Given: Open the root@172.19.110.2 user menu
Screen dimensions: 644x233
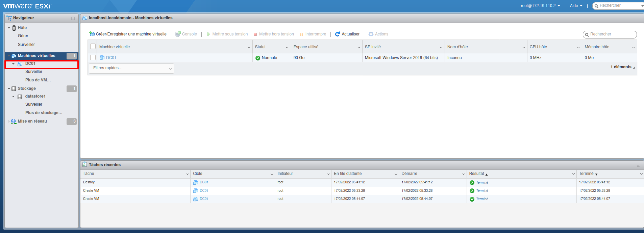Looking at the screenshot, I should click(540, 6).
